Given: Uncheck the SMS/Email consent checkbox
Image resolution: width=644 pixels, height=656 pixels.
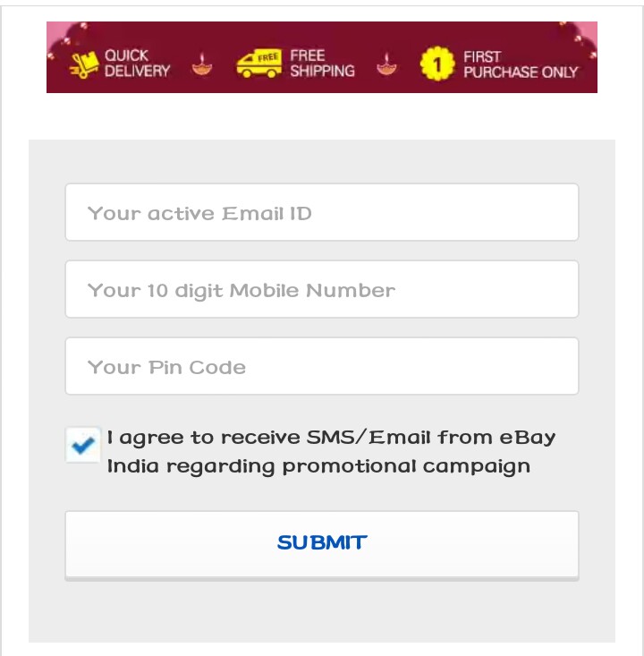Looking at the screenshot, I should pyautogui.click(x=83, y=445).
